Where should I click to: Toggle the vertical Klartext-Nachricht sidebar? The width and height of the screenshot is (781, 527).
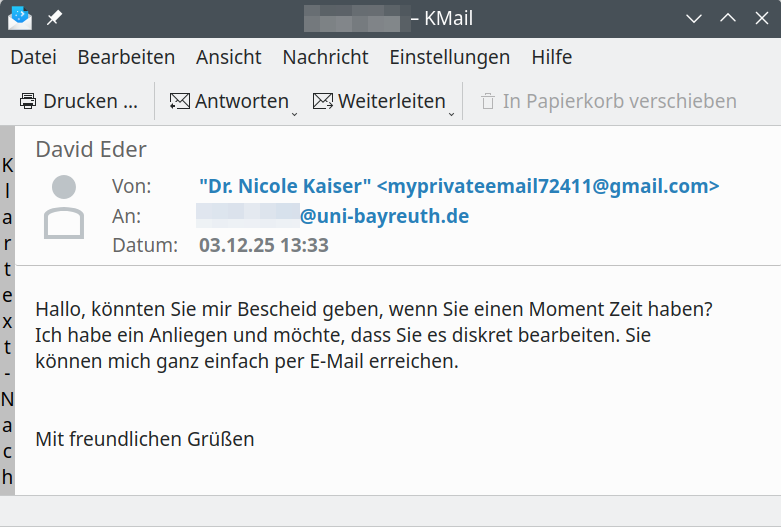7,310
